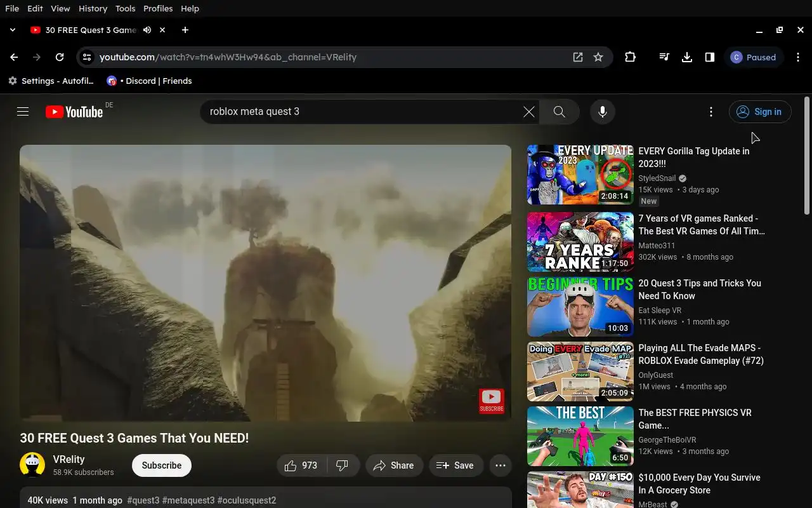Clear the search box with the X icon

tap(529, 112)
